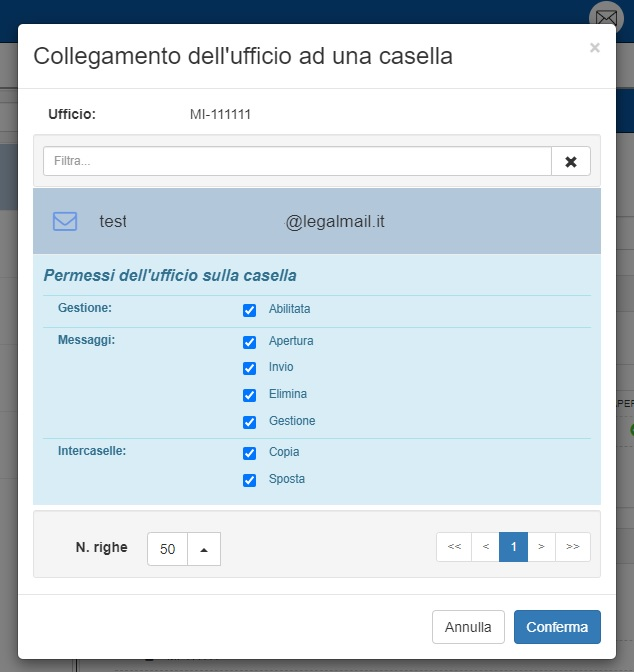The image size is (634, 672).
Task: Open the N. righe dropdown arrow
Action: [x=204, y=549]
